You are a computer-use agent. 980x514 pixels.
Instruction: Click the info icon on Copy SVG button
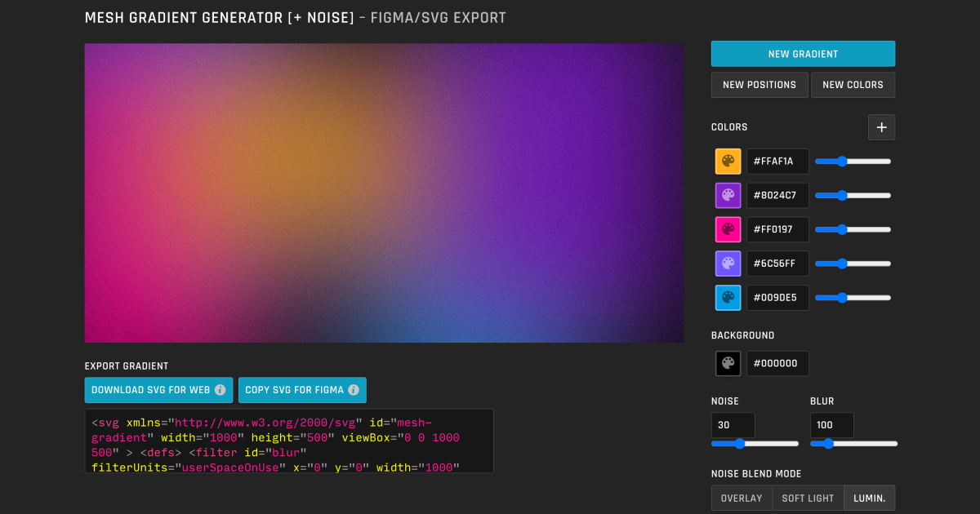coord(354,390)
